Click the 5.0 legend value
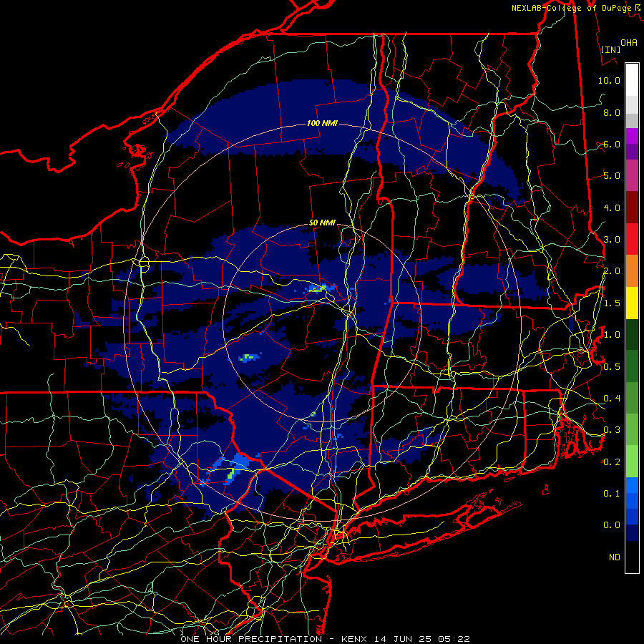The width and height of the screenshot is (644, 644). point(612,176)
